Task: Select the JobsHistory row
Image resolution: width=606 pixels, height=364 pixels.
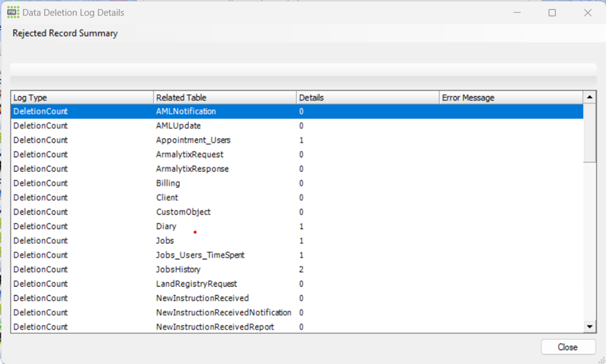Action: 178,270
